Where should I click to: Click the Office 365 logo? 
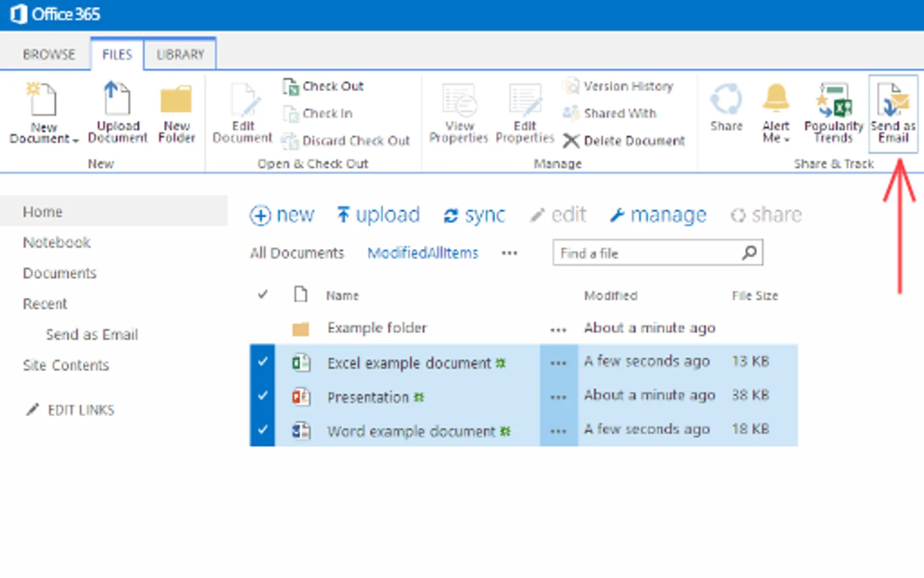(x=55, y=14)
